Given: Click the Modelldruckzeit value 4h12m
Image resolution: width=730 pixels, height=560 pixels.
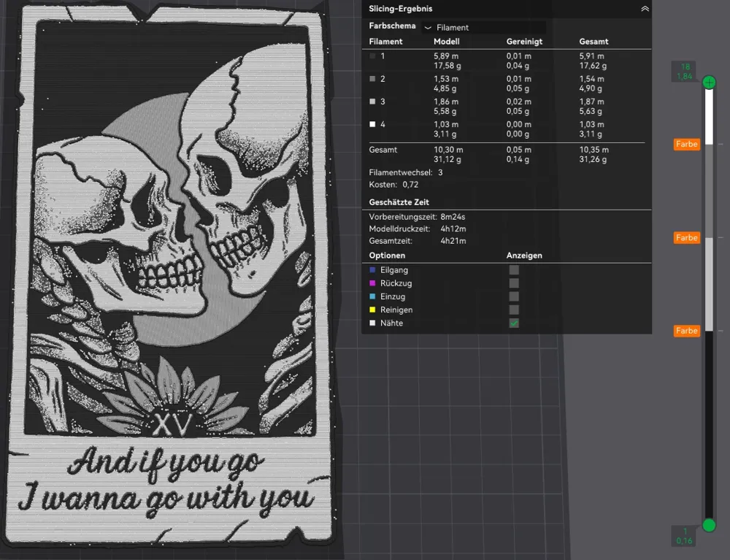Looking at the screenshot, I should [x=453, y=229].
